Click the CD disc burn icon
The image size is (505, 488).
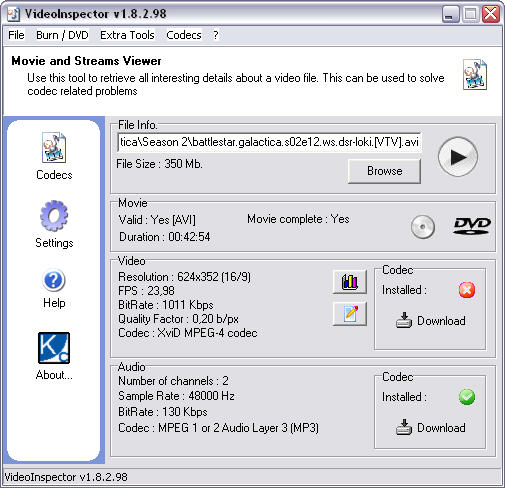(423, 227)
